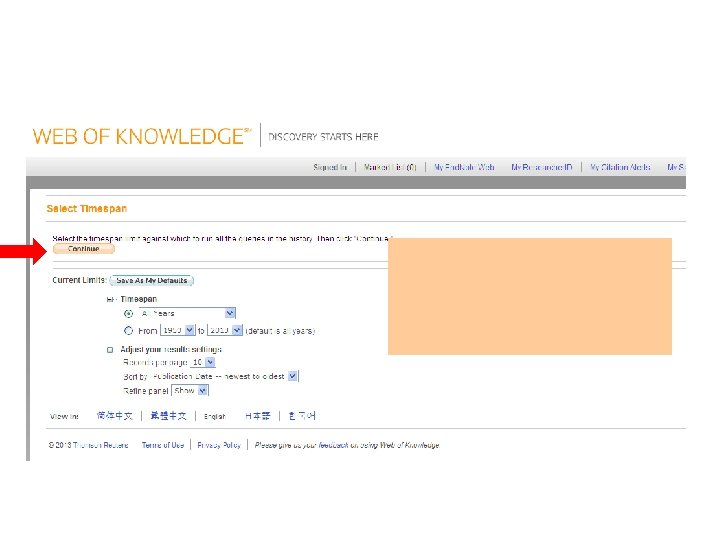Image resolution: width=720 pixels, height=540 pixels.
Task: Click the Select Timespan heading
Action: (87, 208)
